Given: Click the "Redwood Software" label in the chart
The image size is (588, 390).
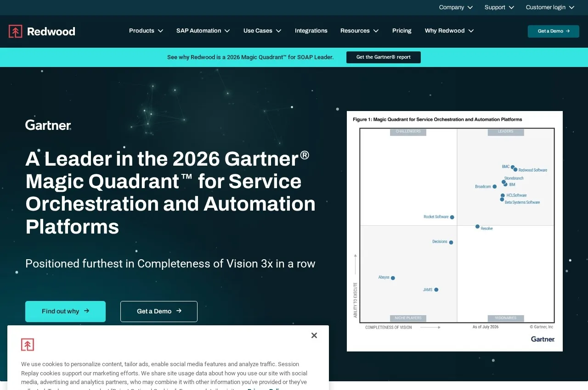Looking at the screenshot, I should pos(533,170).
